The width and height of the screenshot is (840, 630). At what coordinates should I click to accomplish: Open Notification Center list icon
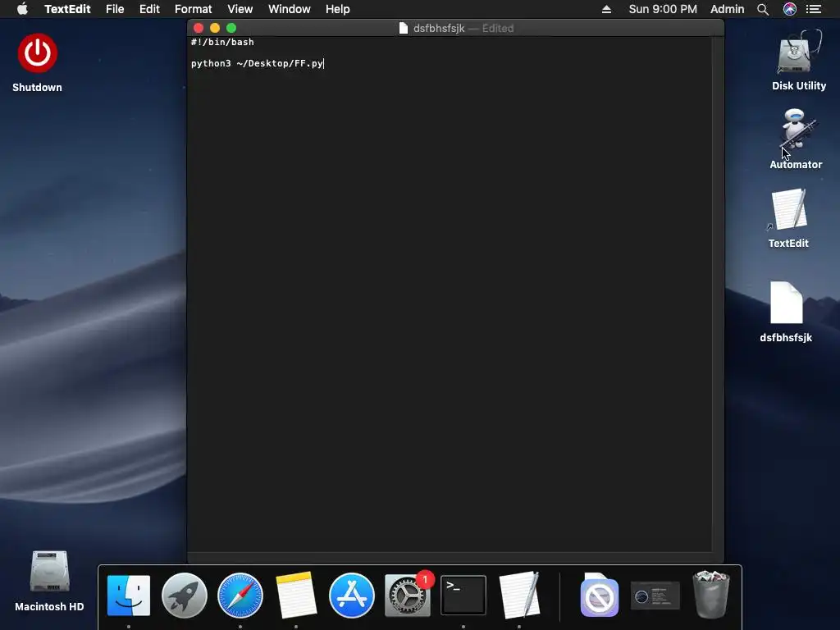pyautogui.click(x=814, y=9)
